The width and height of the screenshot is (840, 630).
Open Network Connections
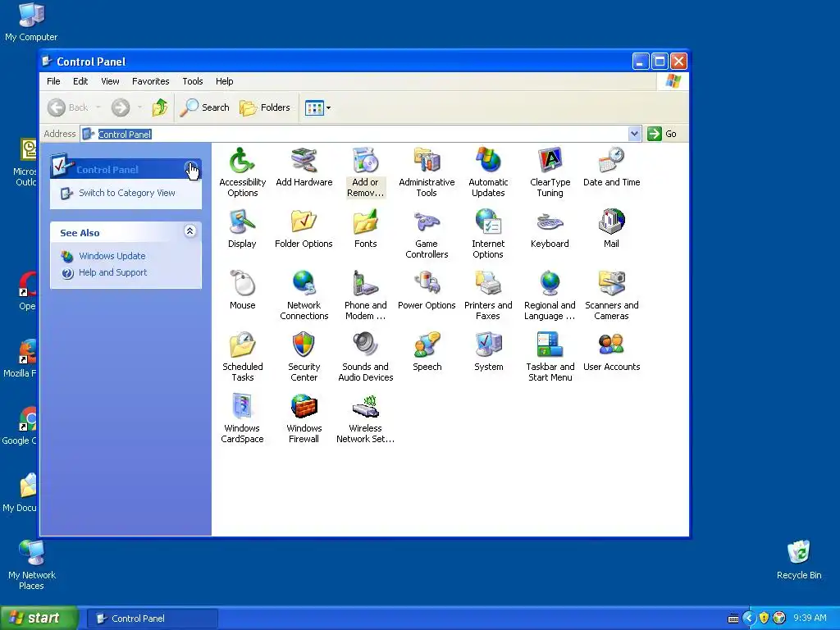(x=304, y=295)
